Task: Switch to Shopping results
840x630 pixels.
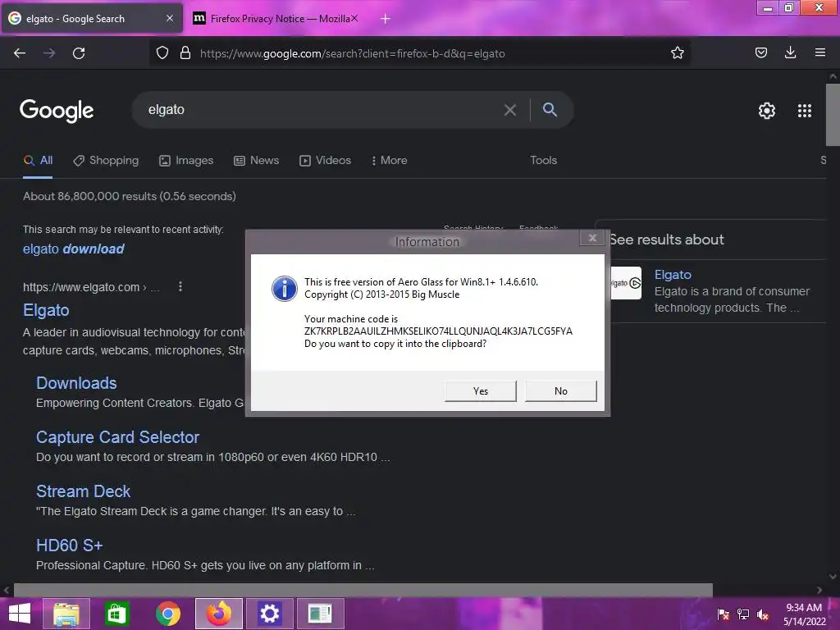Action: [x=106, y=160]
